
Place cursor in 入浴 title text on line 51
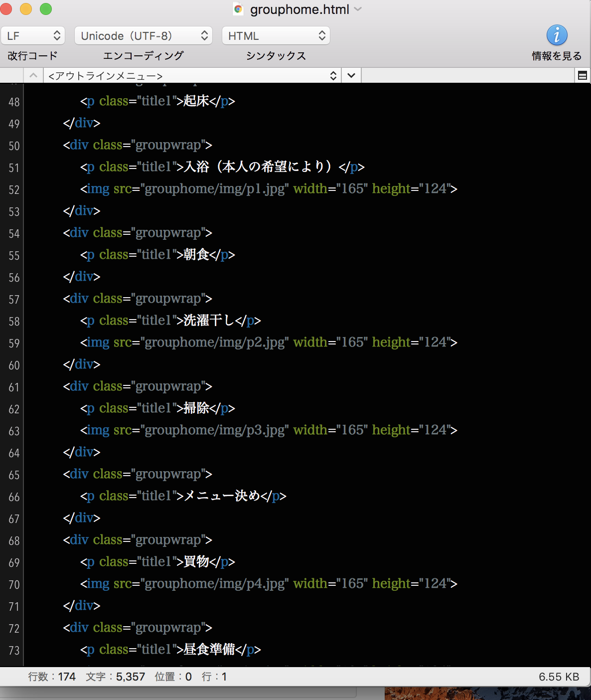pyautogui.click(x=197, y=167)
